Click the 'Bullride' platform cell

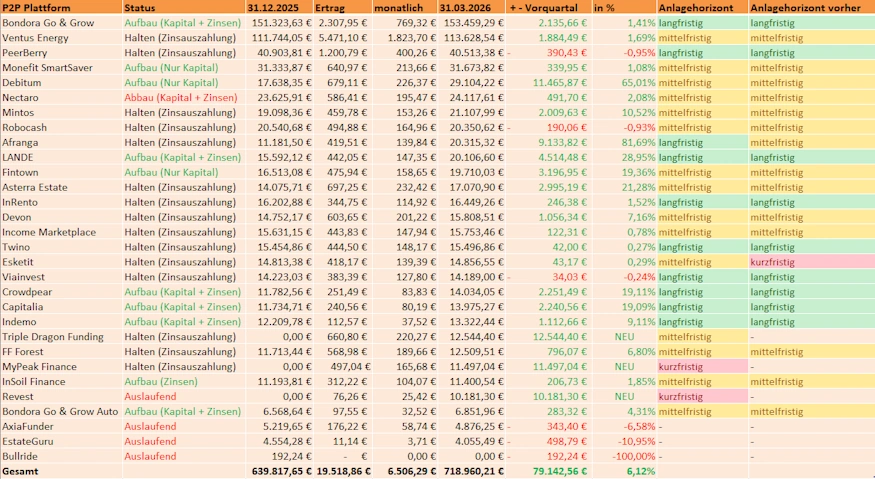point(61,456)
